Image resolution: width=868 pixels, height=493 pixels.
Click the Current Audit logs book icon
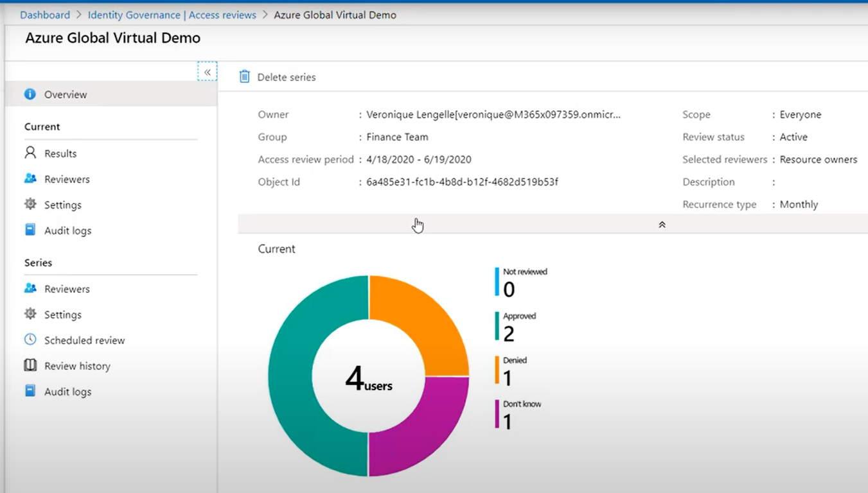pyautogui.click(x=30, y=230)
